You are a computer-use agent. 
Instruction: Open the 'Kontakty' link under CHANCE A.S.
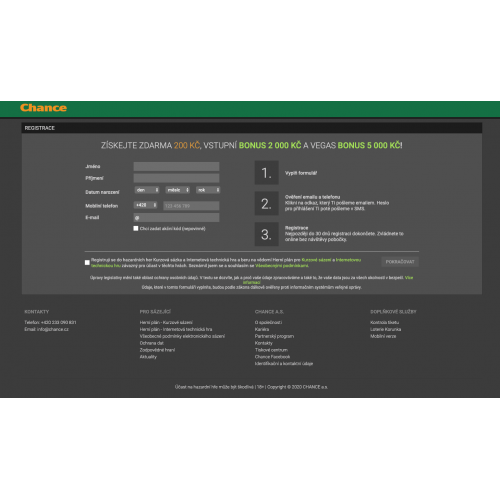point(264,343)
